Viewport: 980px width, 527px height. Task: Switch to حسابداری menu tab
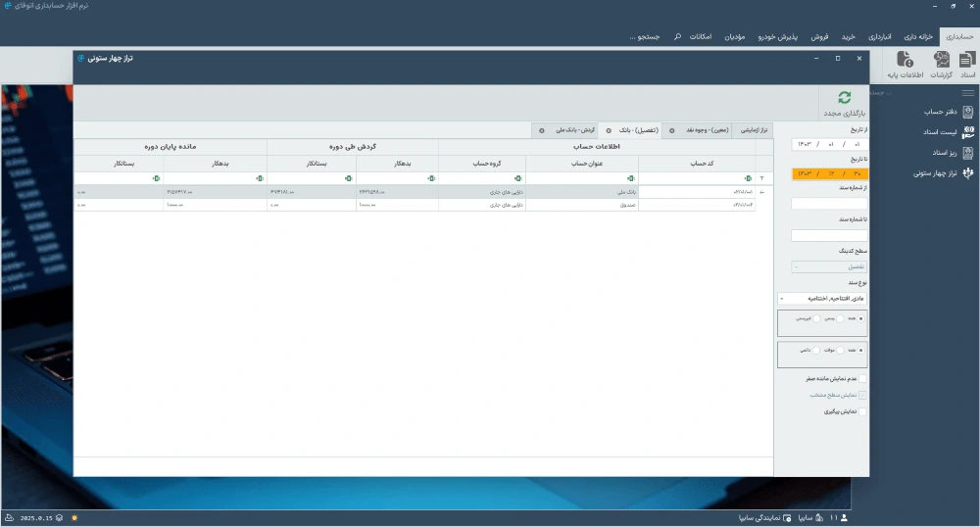[959, 37]
